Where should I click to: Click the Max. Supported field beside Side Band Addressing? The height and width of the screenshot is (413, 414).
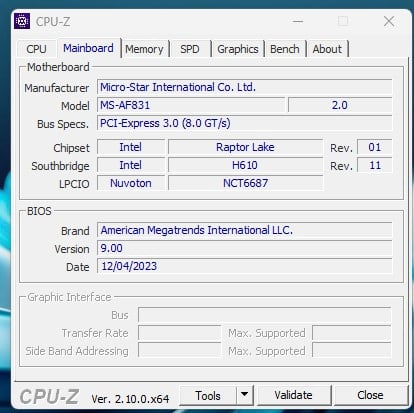click(351, 351)
